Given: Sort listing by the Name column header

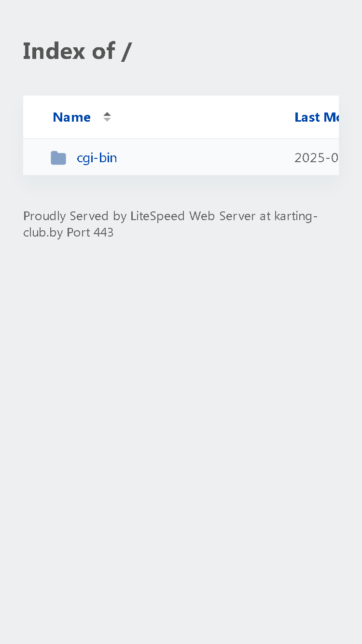Looking at the screenshot, I should click(x=71, y=117).
